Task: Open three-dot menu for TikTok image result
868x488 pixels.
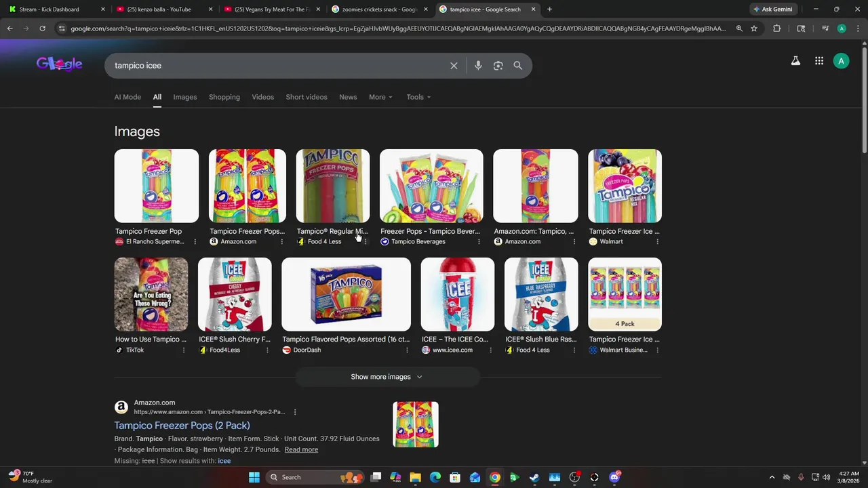Action: (184, 350)
